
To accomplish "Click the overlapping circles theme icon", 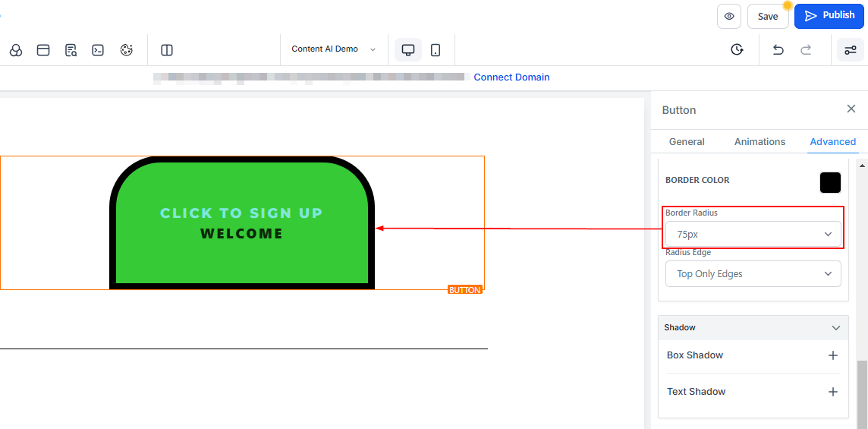I will point(16,50).
